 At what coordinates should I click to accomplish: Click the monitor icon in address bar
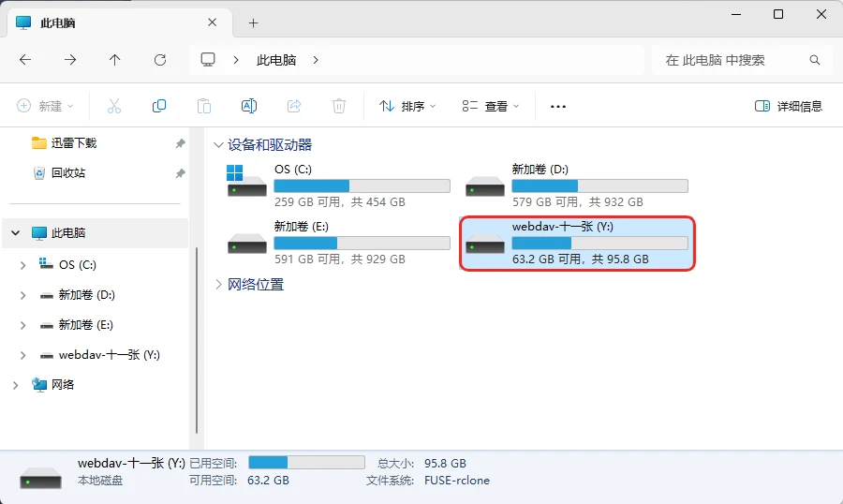[x=208, y=59]
